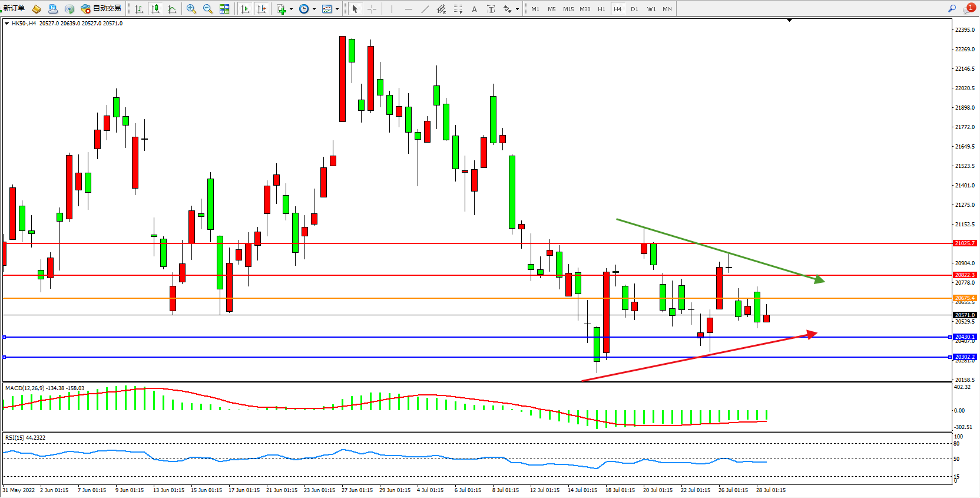Draw a trendline with the diagonal line tool
980x498 pixels.
click(x=425, y=9)
